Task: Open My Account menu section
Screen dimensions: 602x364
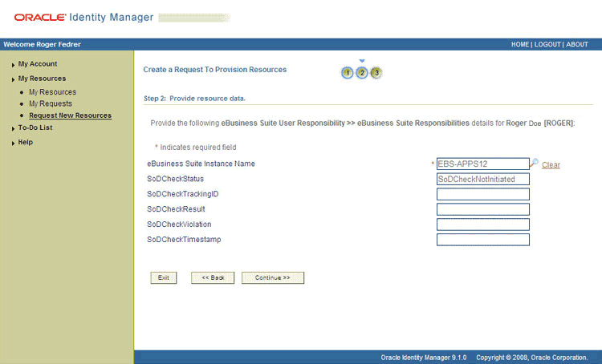Action: click(38, 63)
